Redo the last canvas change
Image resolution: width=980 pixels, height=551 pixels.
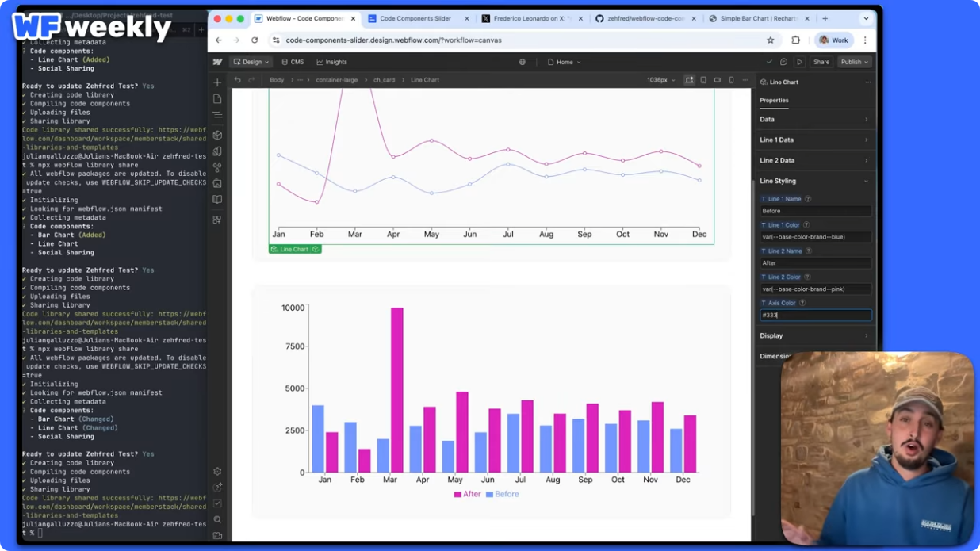(x=251, y=80)
